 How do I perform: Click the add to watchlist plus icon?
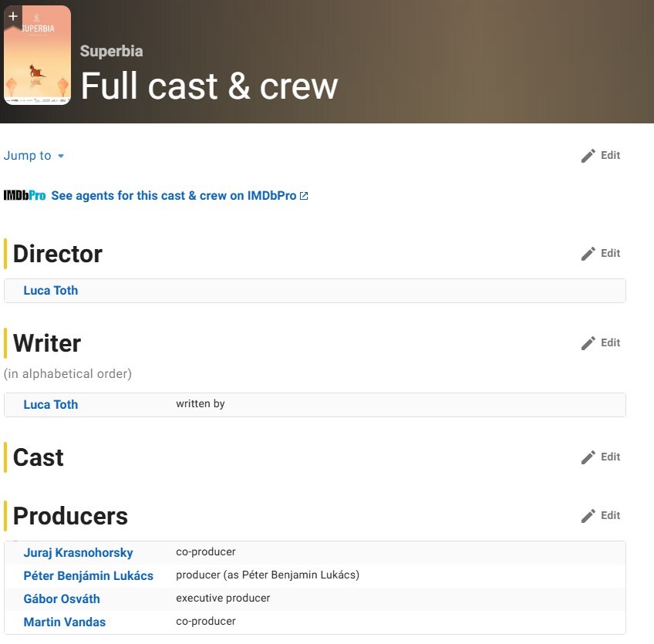tap(13, 16)
